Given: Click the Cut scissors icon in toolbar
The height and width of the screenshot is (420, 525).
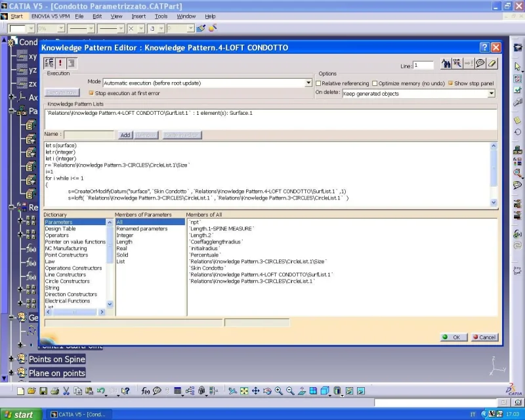Looking at the screenshot, I should coord(66,391).
